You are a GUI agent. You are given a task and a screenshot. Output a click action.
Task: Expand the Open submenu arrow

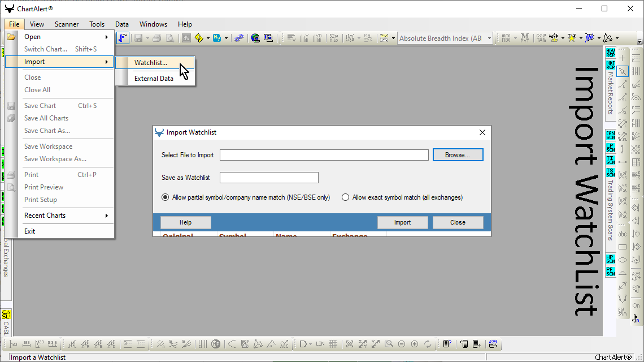pyautogui.click(x=106, y=37)
